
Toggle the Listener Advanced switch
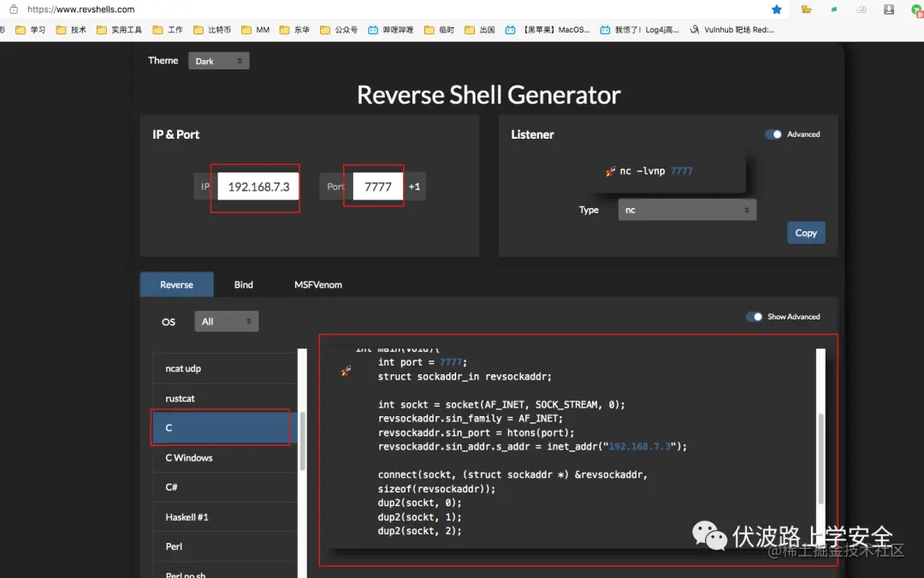point(773,134)
